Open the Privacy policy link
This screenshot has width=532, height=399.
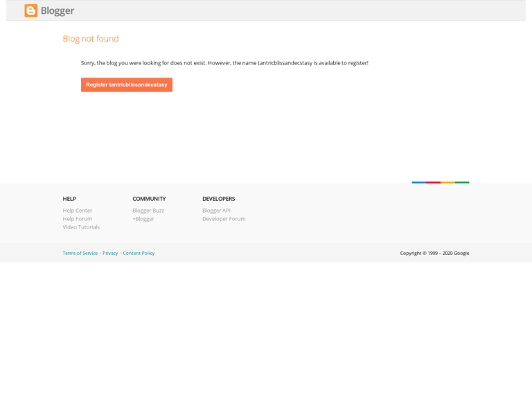point(110,253)
